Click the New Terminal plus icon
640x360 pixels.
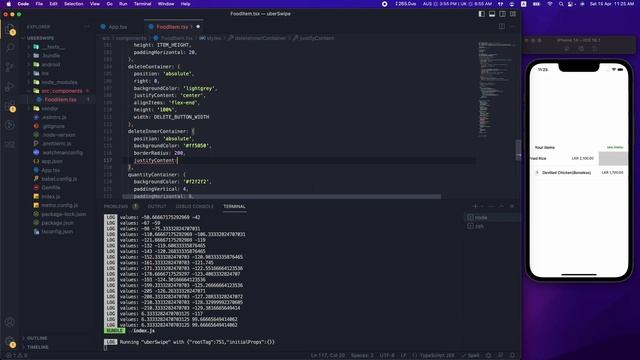[x=475, y=207]
